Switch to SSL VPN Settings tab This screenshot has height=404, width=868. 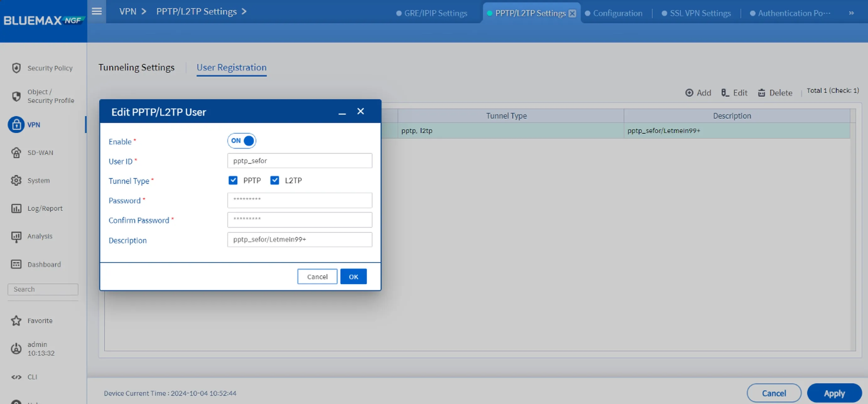click(x=696, y=13)
